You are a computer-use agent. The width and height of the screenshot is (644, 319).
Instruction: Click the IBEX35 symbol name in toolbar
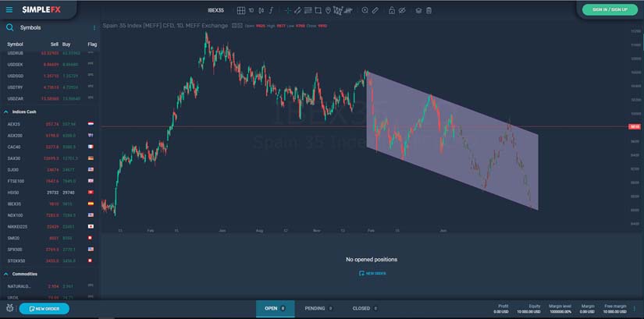(x=216, y=11)
